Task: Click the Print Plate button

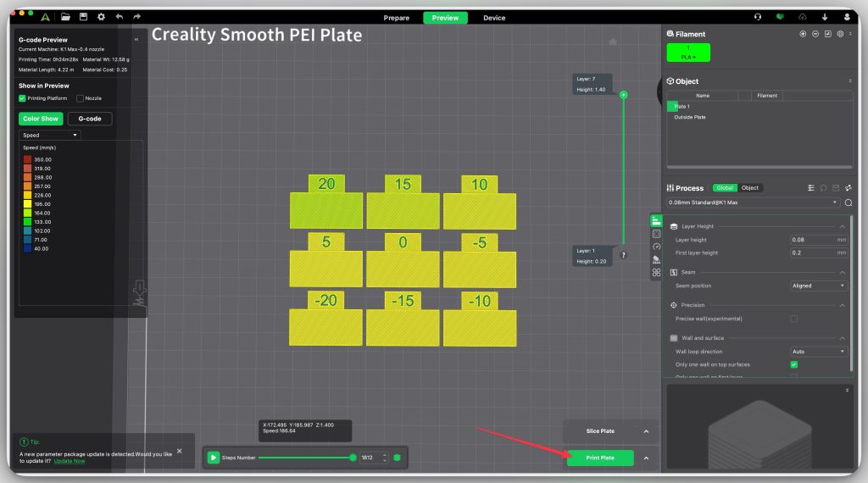Action: [x=600, y=458]
